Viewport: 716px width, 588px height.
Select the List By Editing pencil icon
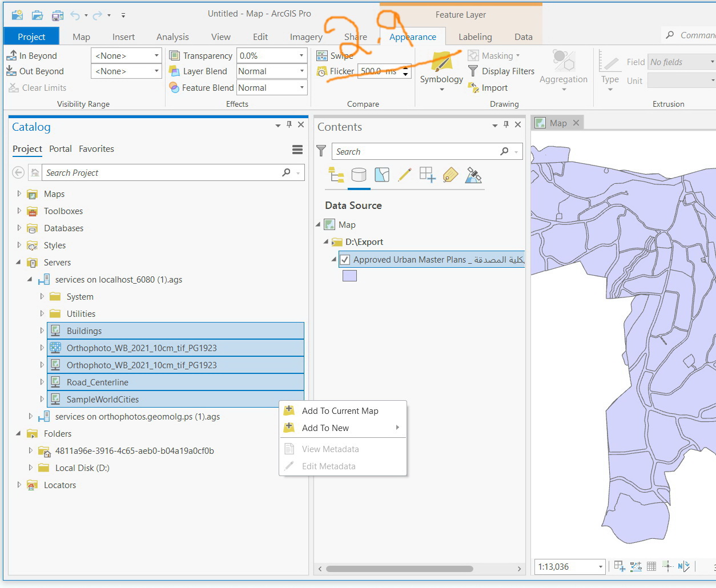404,175
